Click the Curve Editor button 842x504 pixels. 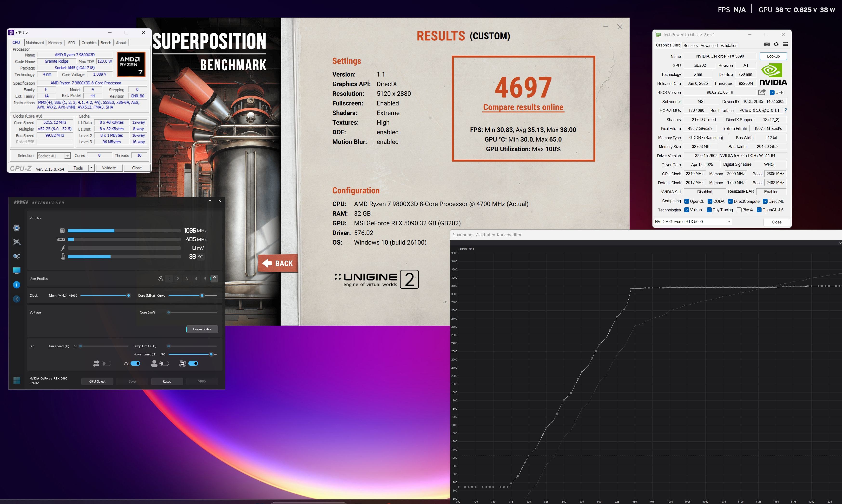(x=202, y=329)
